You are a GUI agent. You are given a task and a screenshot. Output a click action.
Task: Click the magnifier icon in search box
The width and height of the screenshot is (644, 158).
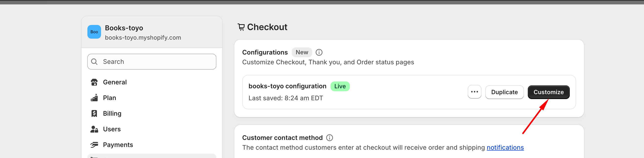[x=94, y=62]
